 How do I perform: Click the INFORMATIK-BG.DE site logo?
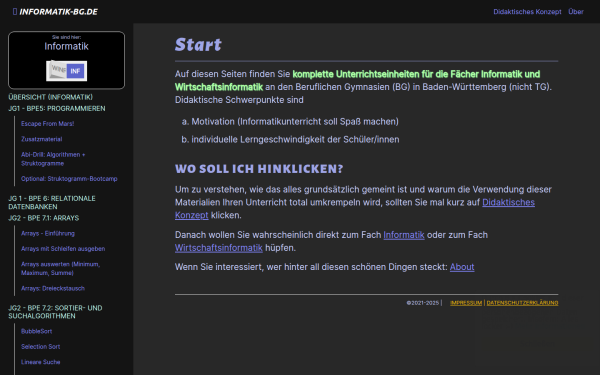click(x=55, y=12)
